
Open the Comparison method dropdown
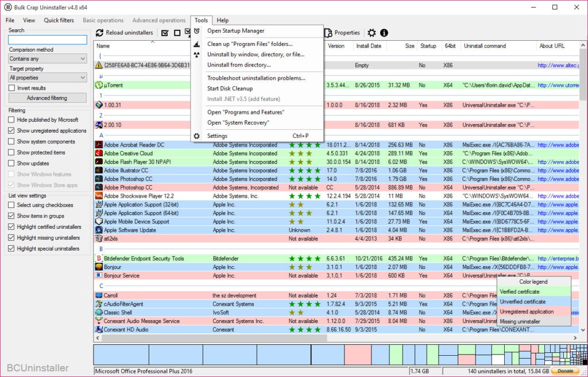coord(48,59)
